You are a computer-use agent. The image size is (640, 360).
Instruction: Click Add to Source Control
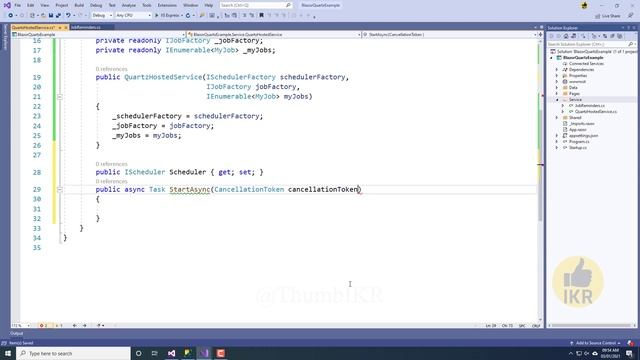(x=595, y=343)
